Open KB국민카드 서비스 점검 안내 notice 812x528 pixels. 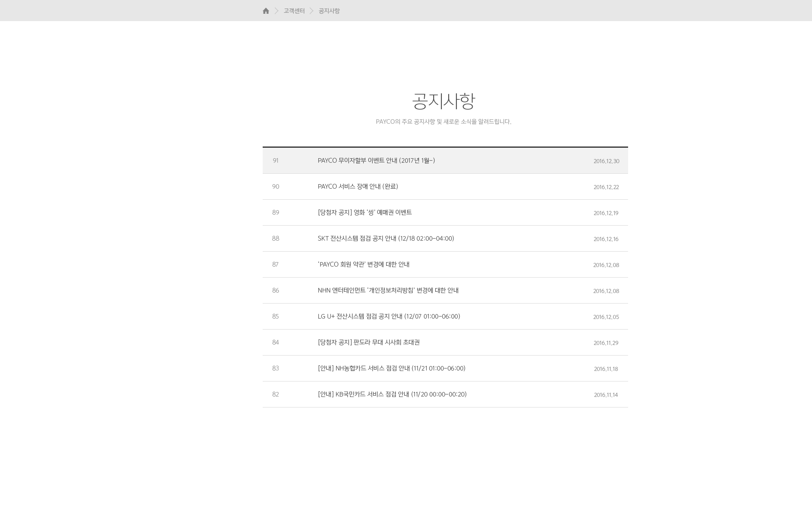(x=392, y=394)
